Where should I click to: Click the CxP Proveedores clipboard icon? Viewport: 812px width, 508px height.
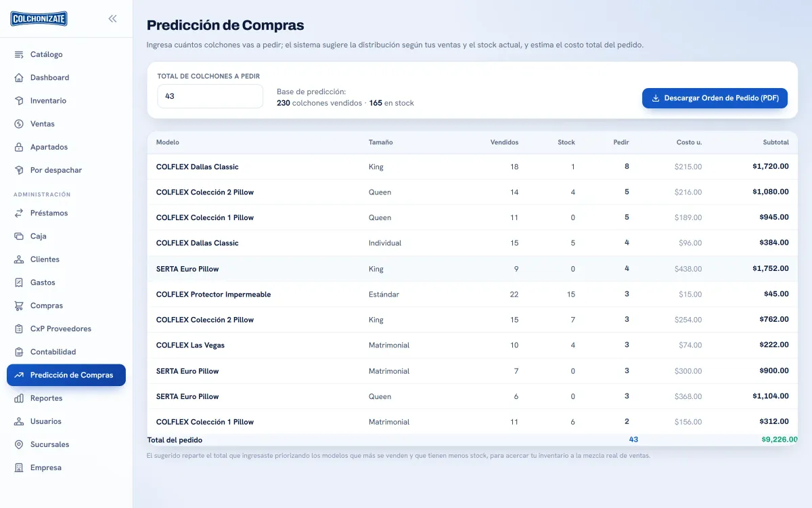pos(19,329)
